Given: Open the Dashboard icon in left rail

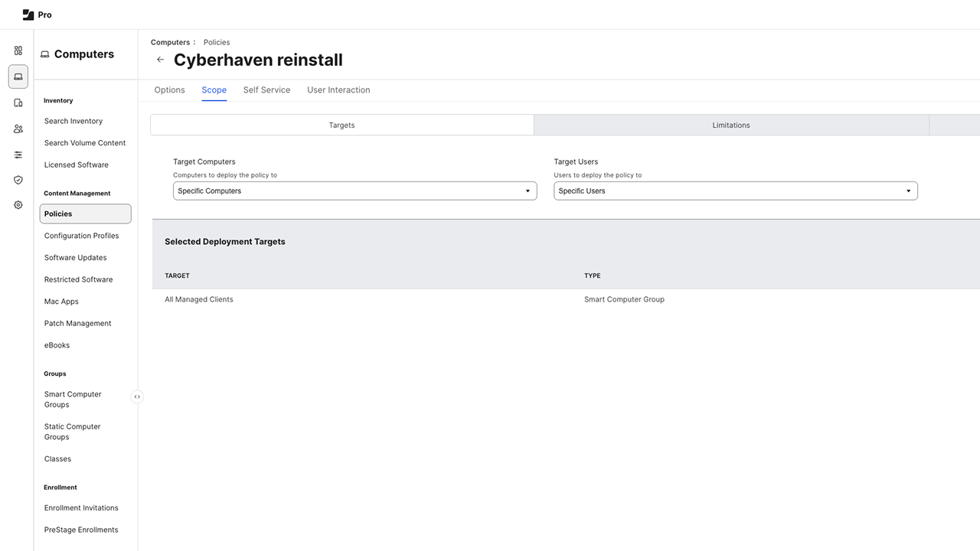Looking at the screenshot, I should coord(18,51).
